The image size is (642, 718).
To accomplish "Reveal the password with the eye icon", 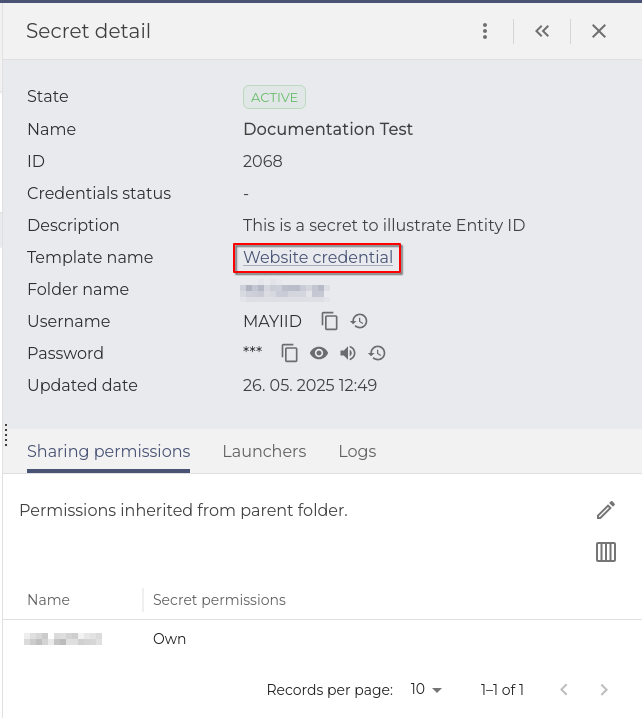I will pos(319,353).
